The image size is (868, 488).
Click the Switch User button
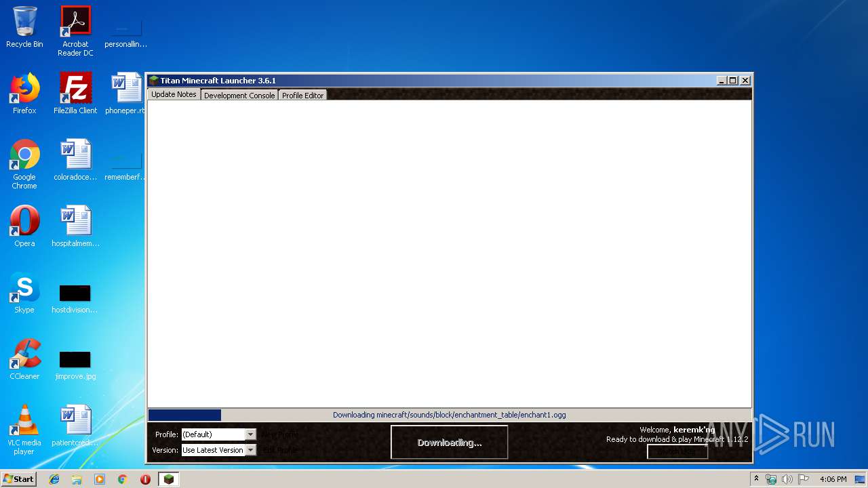[x=677, y=451]
